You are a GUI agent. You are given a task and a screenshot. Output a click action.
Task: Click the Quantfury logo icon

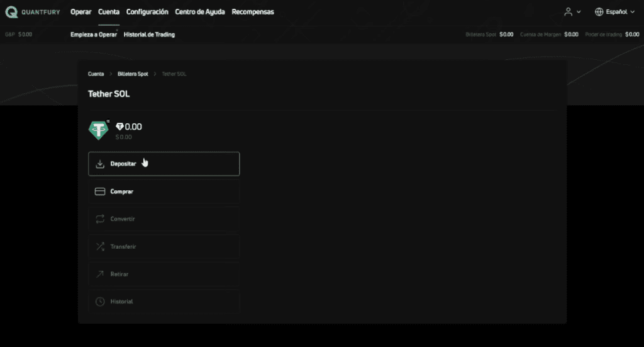click(11, 12)
